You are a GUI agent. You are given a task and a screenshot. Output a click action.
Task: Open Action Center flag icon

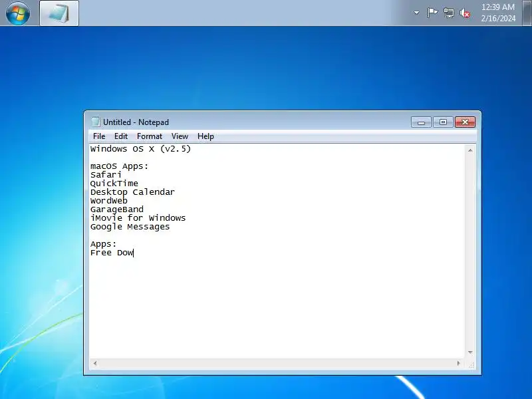[432, 13]
